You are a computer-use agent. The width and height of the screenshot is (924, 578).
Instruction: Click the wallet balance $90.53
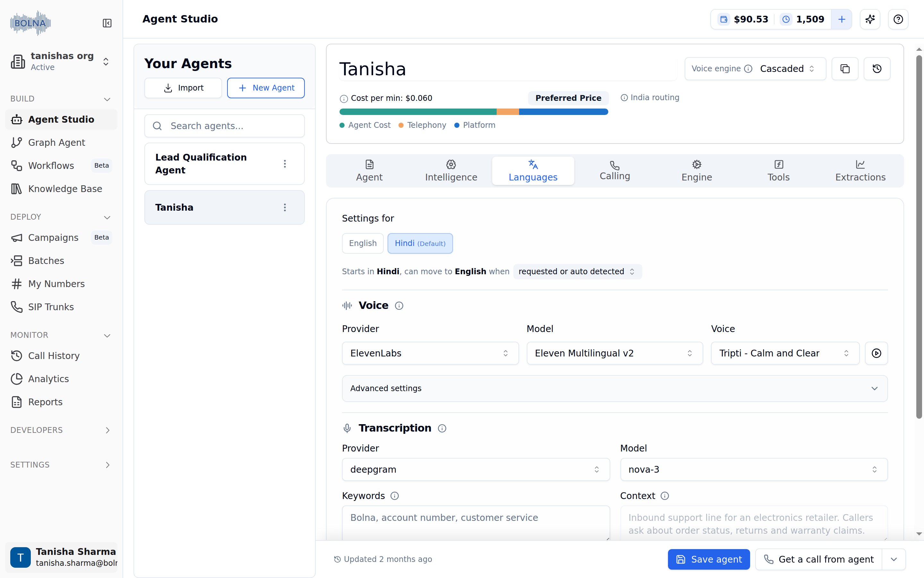point(743,19)
